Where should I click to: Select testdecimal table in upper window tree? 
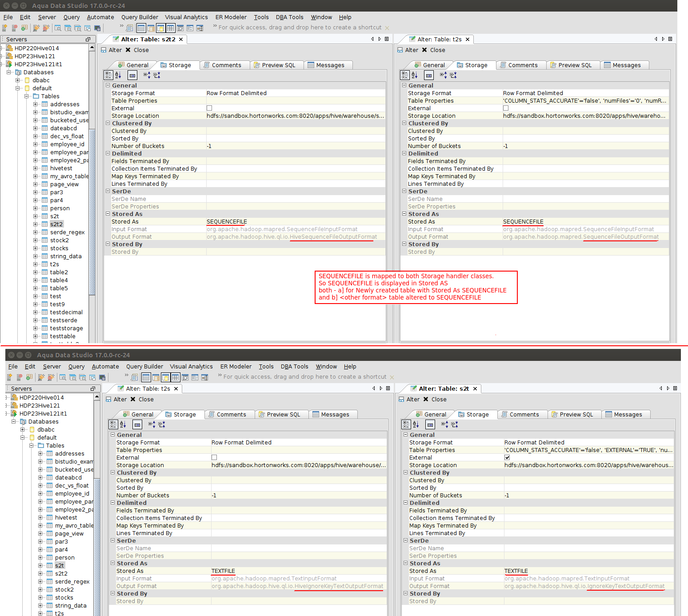(66, 312)
